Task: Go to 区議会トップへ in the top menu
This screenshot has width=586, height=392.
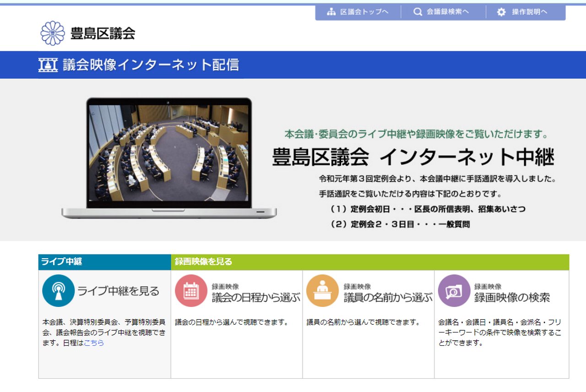Action: 364,12
